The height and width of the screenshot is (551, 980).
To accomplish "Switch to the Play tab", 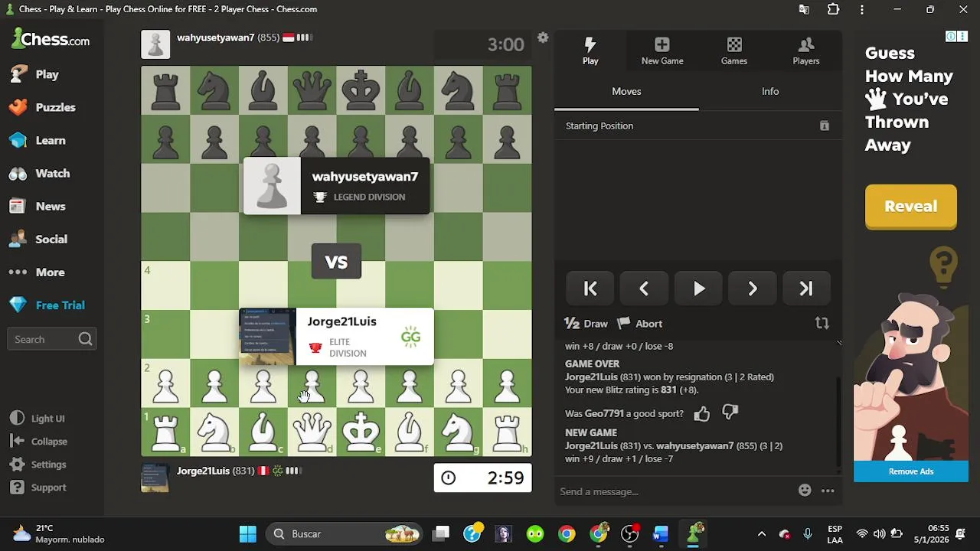I will click(x=590, y=51).
